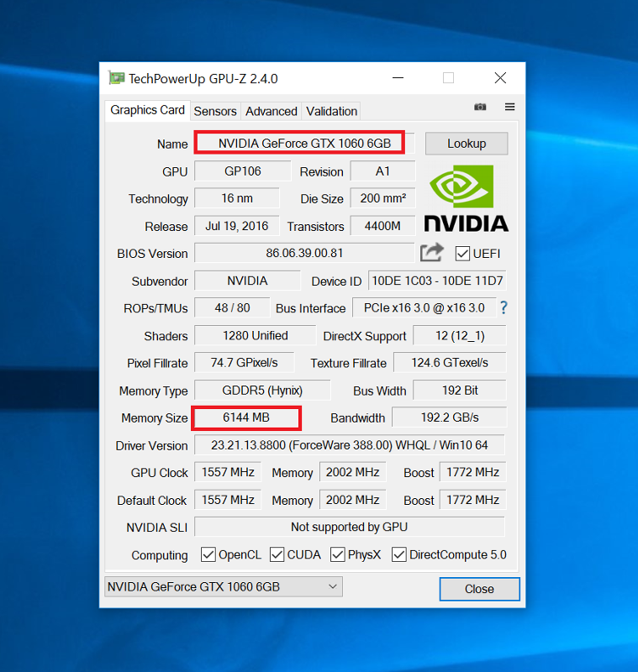Click the screenshot camera icon

tap(480, 107)
